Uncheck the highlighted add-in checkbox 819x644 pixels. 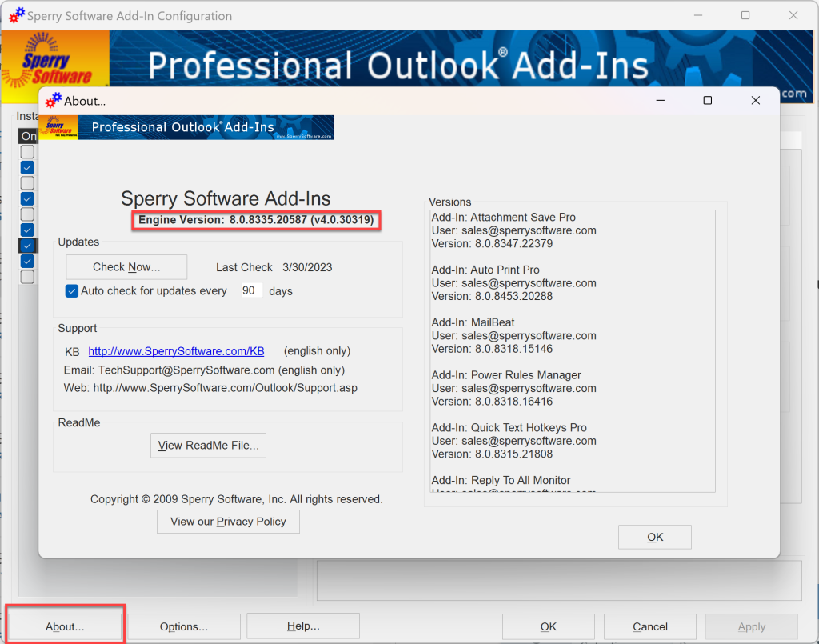[27, 245]
